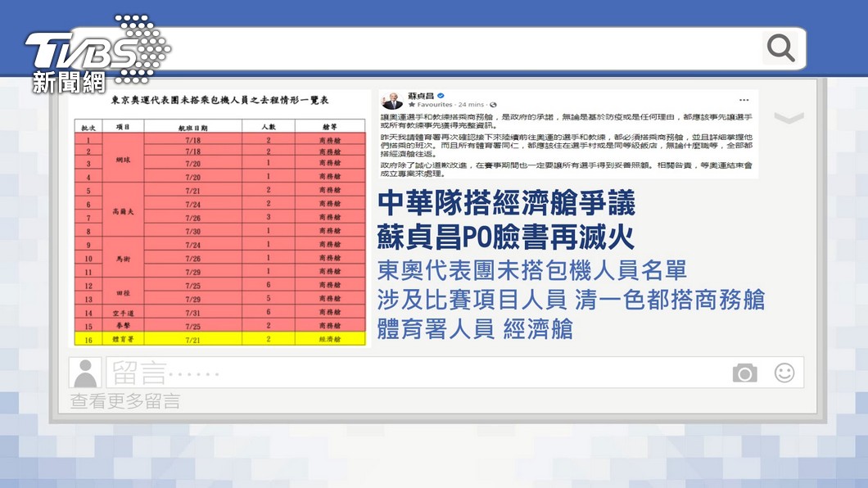Click the 批次 column header
Screen dimensions: 868x488
[x=88, y=127]
